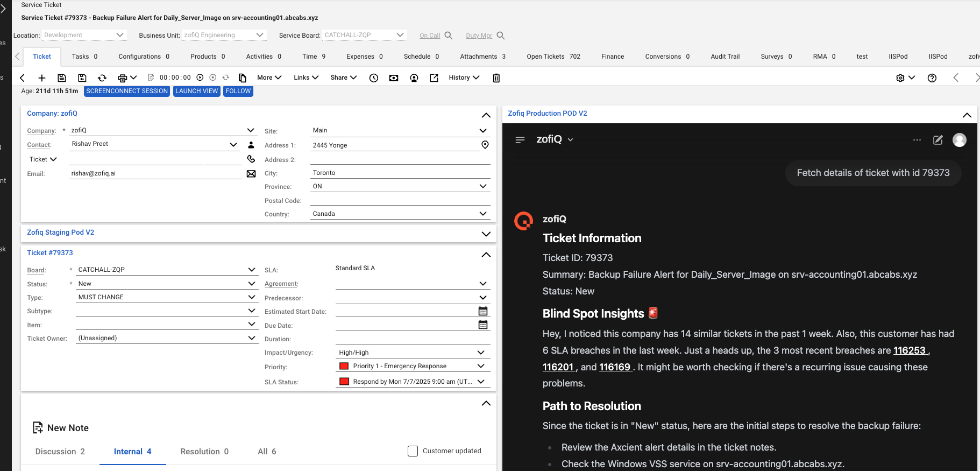The height and width of the screenshot is (471, 980).
Task: Expand the Zofiq Staging Pod V2 section
Action: click(x=486, y=234)
